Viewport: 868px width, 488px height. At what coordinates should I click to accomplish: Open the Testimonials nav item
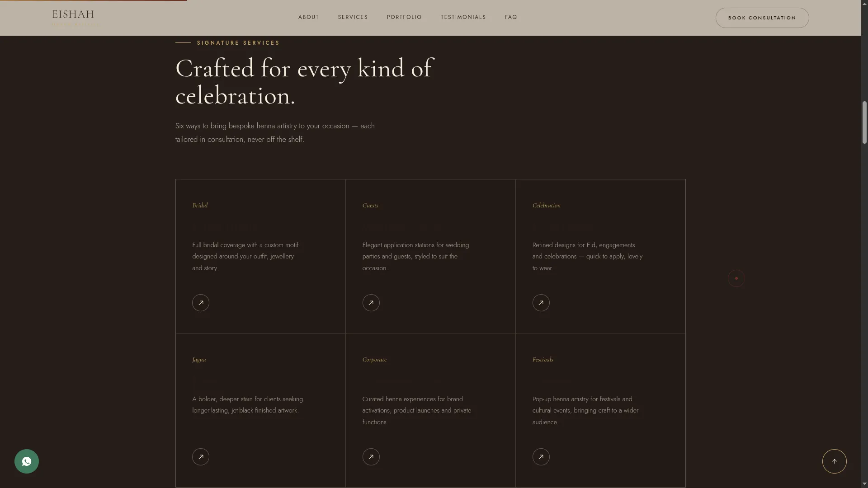(463, 17)
